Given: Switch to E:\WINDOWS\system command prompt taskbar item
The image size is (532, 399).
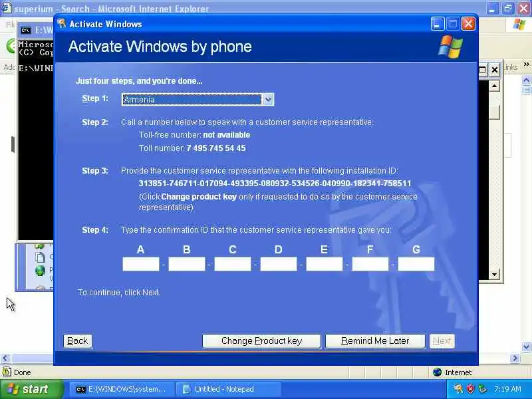Looking at the screenshot, I should coord(122,389).
